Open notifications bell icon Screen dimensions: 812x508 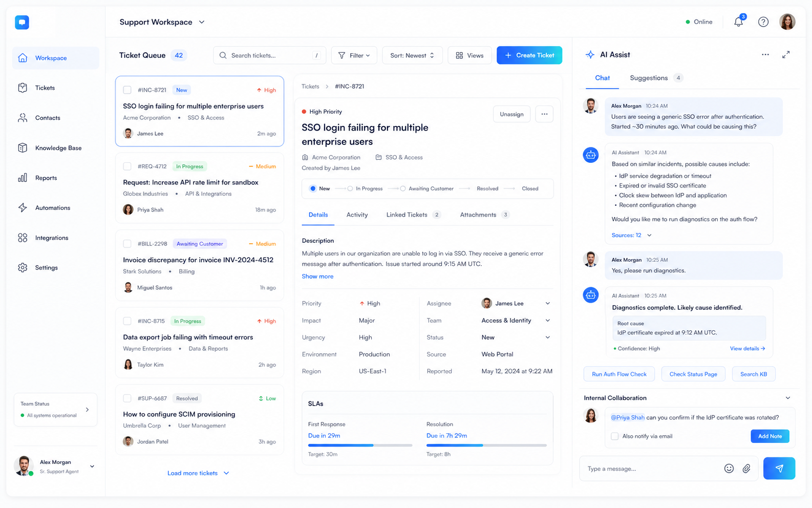tap(738, 22)
